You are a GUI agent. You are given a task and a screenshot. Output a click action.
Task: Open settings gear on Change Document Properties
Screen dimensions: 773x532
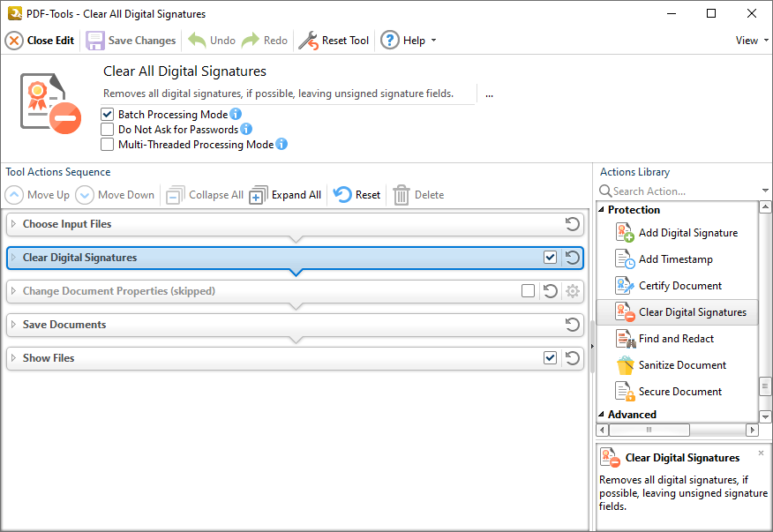click(x=573, y=291)
